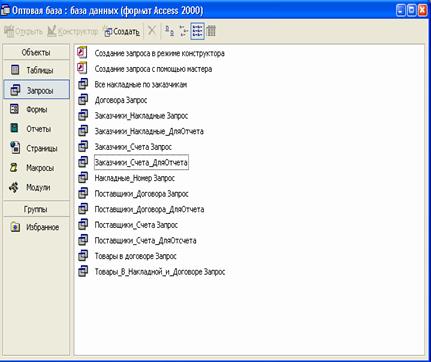Open the Модули objects section
Image resolution: width=431 pixels, height=362 pixels.
click(37, 187)
